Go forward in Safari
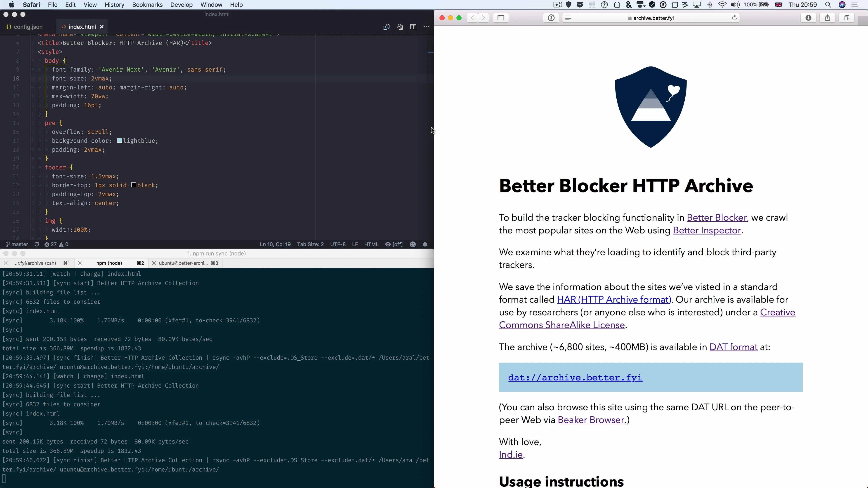The width and height of the screenshot is (868, 488). click(x=484, y=18)
